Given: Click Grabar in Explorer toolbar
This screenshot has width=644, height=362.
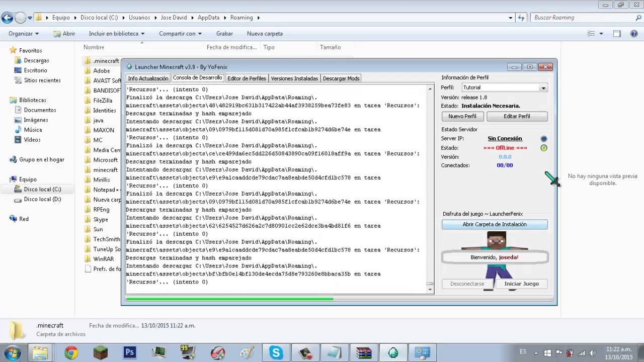Looking at the screenshot, I should click(224, 34).
